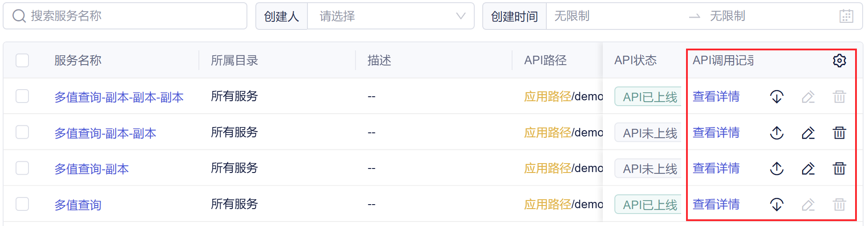Delete the 多值查询-副本-副本 service
The image size is (868, 226).
tap(839, 133)
